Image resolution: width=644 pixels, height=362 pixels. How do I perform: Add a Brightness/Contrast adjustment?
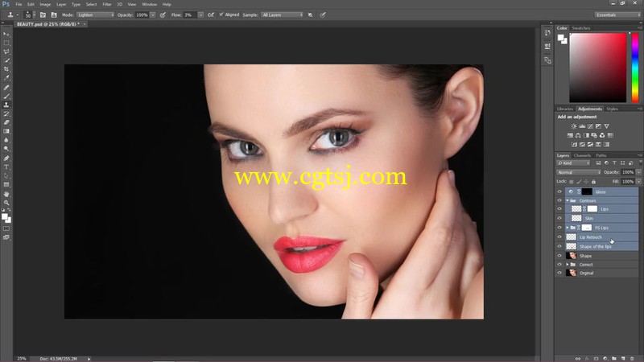pyautogui.click(x=574, y=126)
